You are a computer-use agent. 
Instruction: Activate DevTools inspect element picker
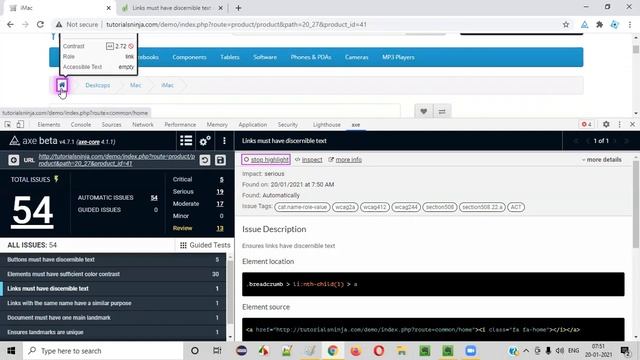click(x=8, y=124)
